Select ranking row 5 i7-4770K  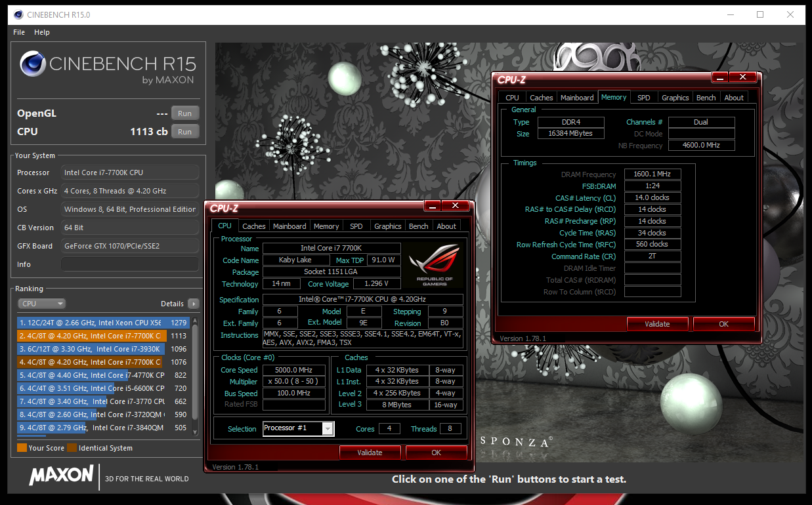103,375
